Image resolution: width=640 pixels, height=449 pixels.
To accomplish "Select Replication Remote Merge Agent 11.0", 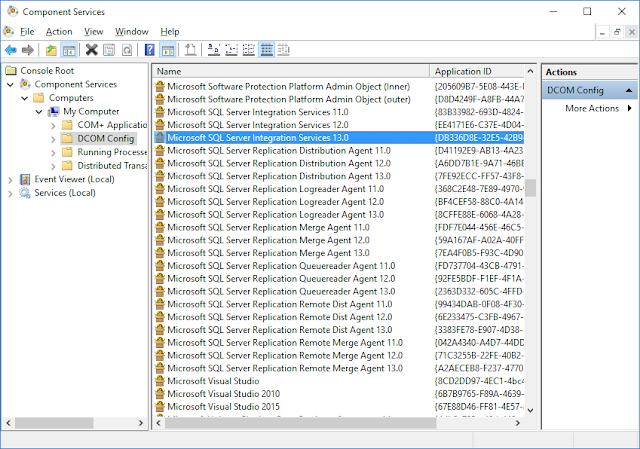I will 285,343.
